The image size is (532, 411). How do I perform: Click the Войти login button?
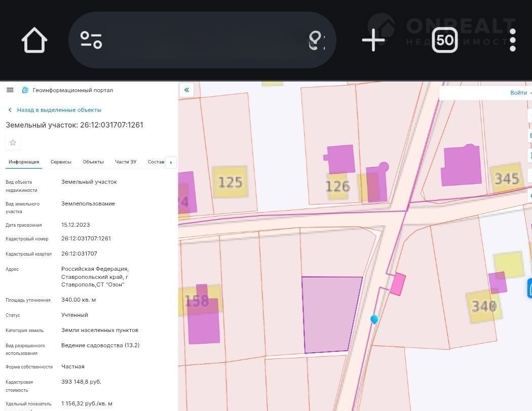518,93
